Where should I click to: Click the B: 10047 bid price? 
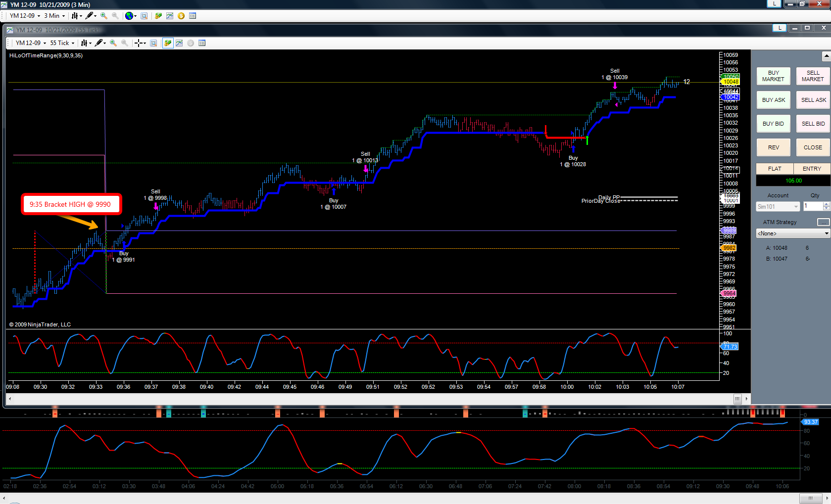pyautogui.click(x=777, y=259)
